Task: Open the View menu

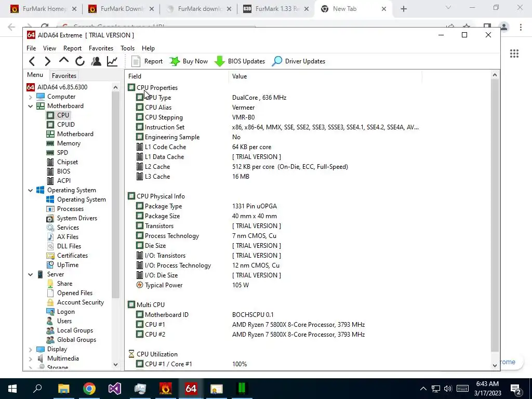Action: pyautogui.click(x=49, y=48)
